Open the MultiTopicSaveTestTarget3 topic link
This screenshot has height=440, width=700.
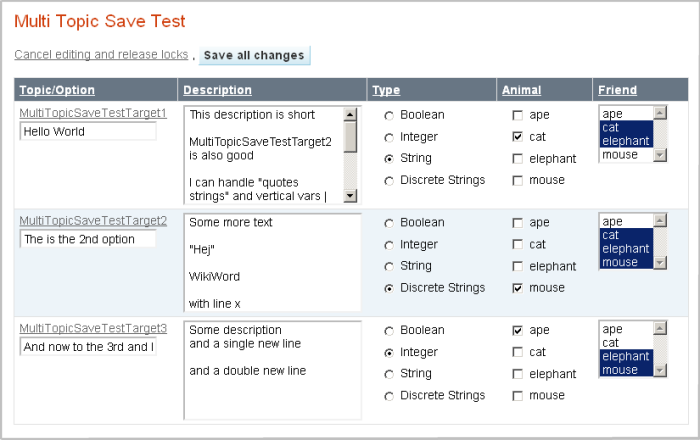tap(93, 328)
